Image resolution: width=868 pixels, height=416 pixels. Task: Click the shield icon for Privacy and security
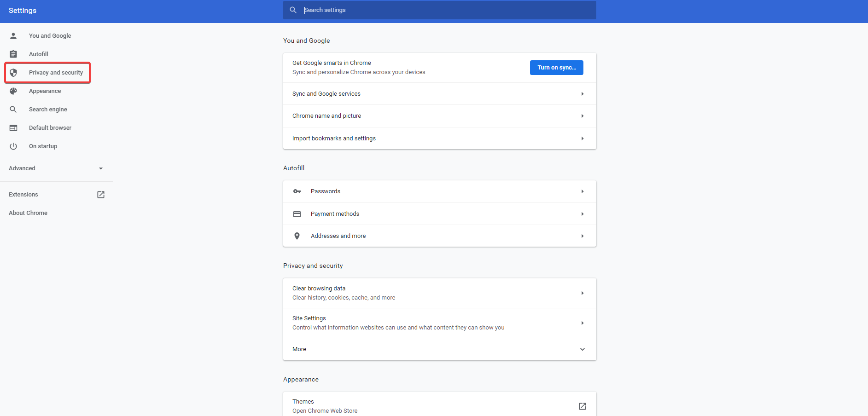pyautogui.click(x=13, y=73)
